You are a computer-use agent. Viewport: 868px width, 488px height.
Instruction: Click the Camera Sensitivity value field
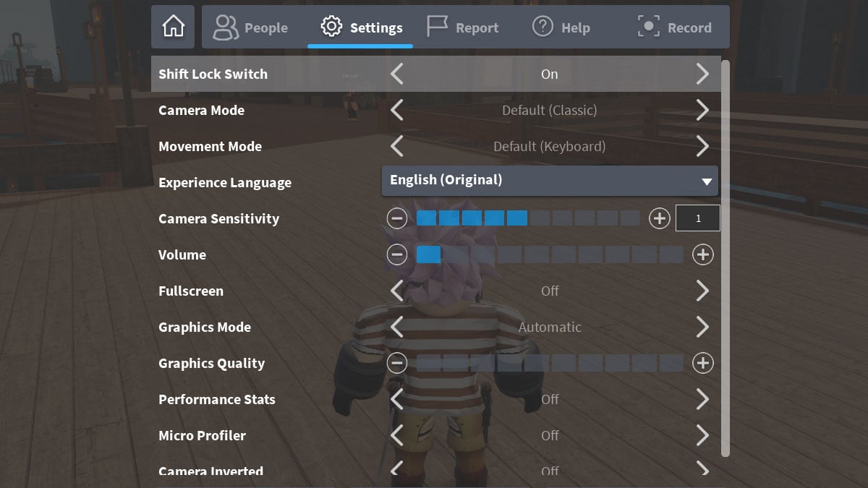pos(697,218)
